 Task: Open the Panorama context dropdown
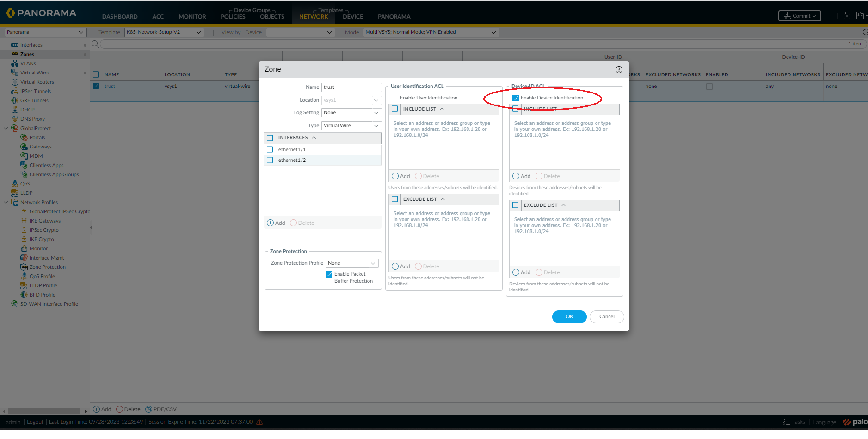click(x=45, y=32)
